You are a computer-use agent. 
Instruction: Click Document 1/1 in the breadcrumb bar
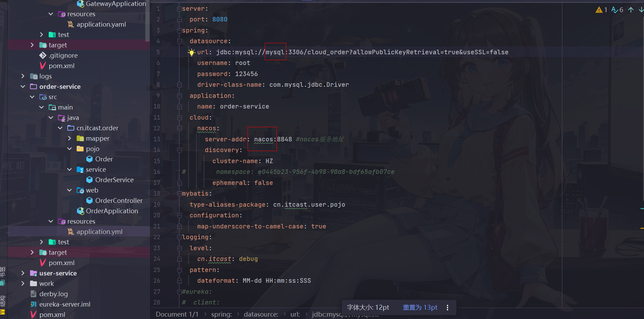pyautogui.click(x=177, y=314)
